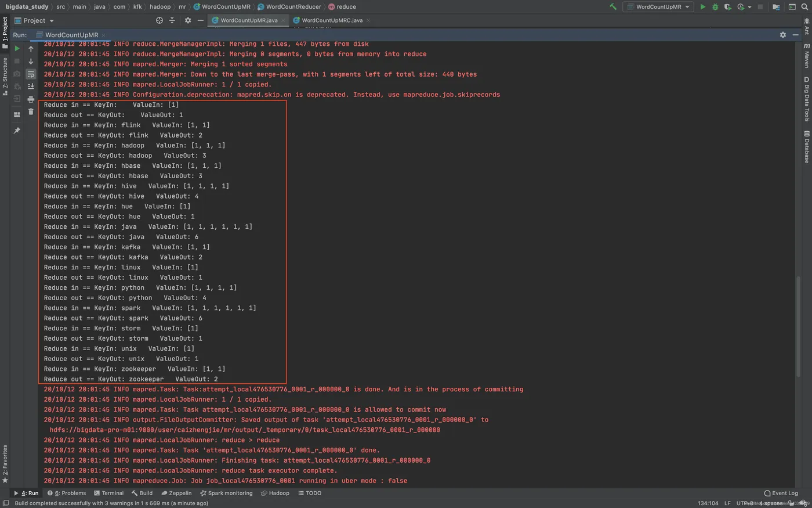Collapse all in Project panel
This screenshot has width=812, height=508.
[x=172, y=20]
